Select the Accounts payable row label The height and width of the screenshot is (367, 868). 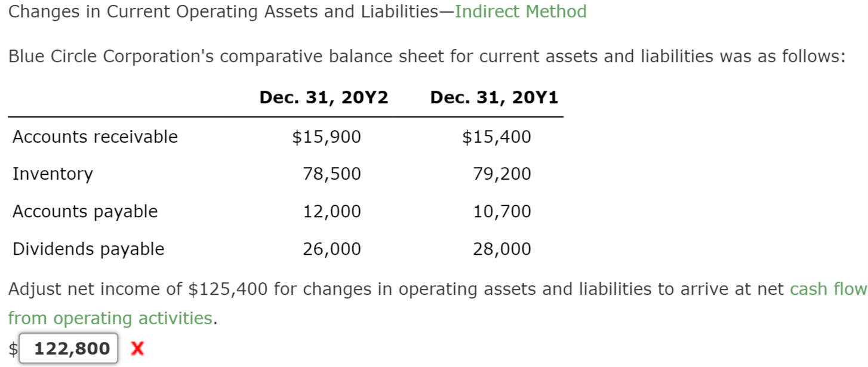85,211
